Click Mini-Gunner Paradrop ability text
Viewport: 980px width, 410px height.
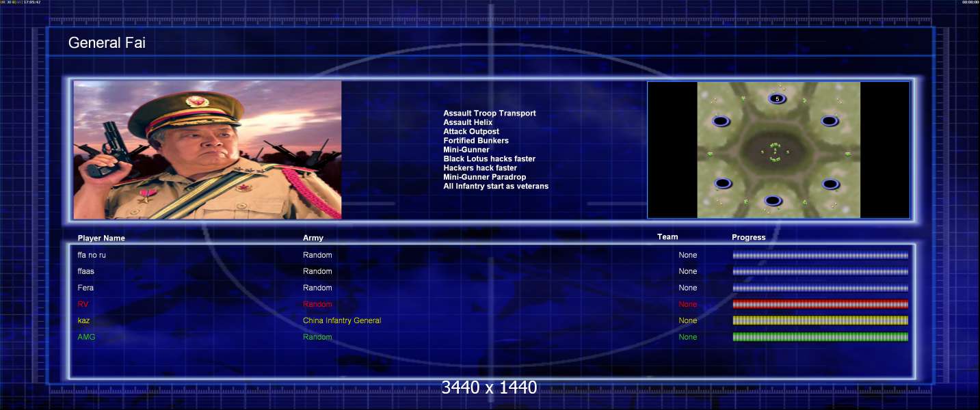[485, 177]
